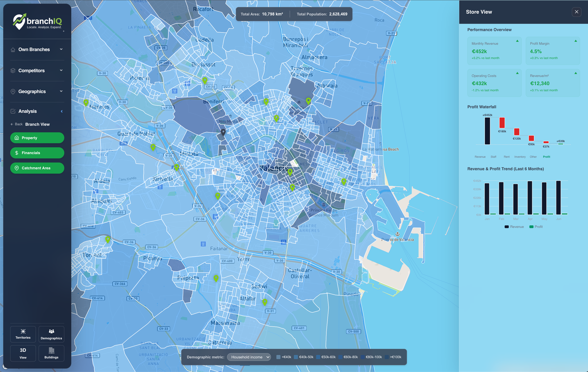The width and height of the screenshot is (588, 372).
Task: Collapse the Analysis section
Action: [62, 111]
